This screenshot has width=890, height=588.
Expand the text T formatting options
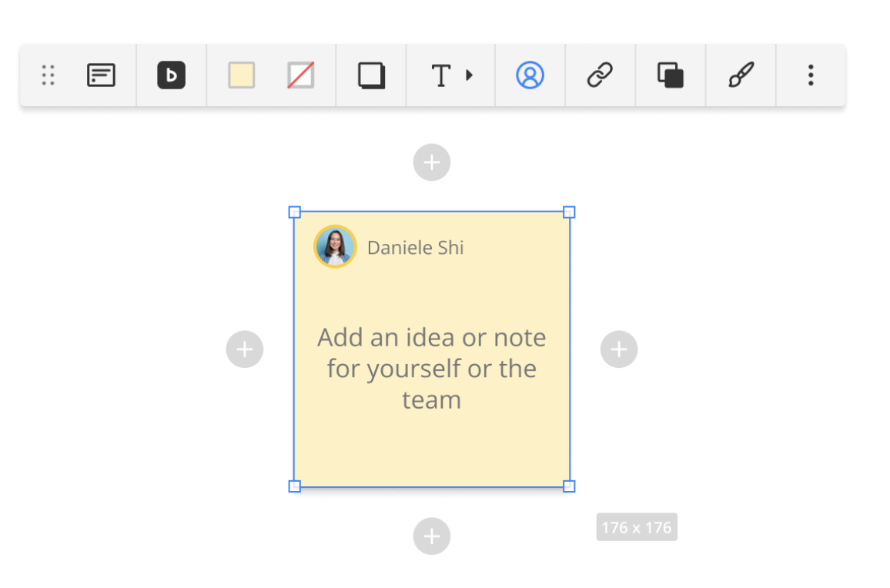[450, 75]
